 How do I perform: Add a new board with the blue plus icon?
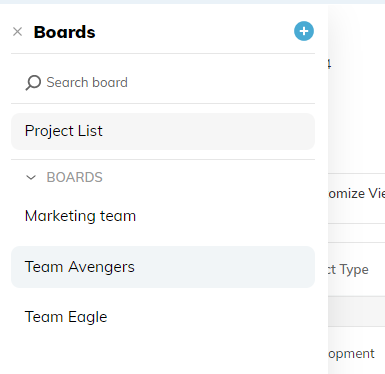304,31
